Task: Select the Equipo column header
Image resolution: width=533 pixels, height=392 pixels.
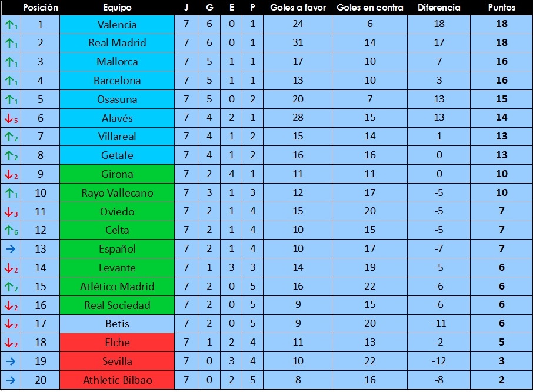Action: click(117, 8)
